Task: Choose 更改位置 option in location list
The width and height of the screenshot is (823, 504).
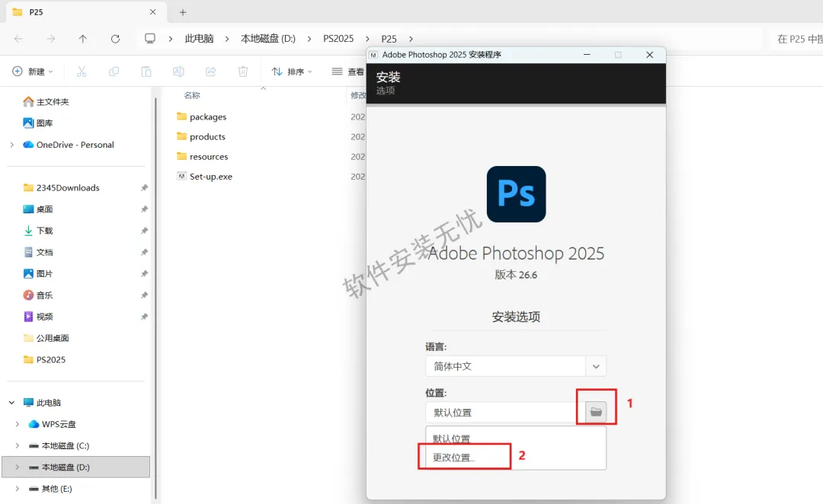Action: pyautogui.click(x=454, y=458)
